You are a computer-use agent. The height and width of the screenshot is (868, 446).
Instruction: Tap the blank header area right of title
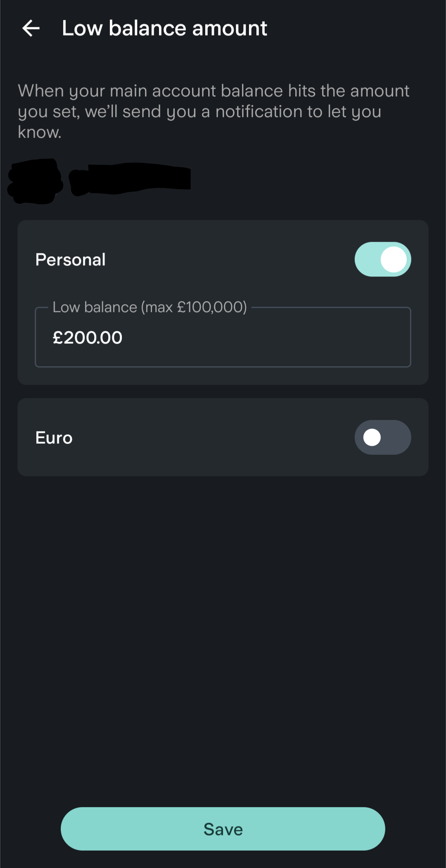(x=355, y=29)
